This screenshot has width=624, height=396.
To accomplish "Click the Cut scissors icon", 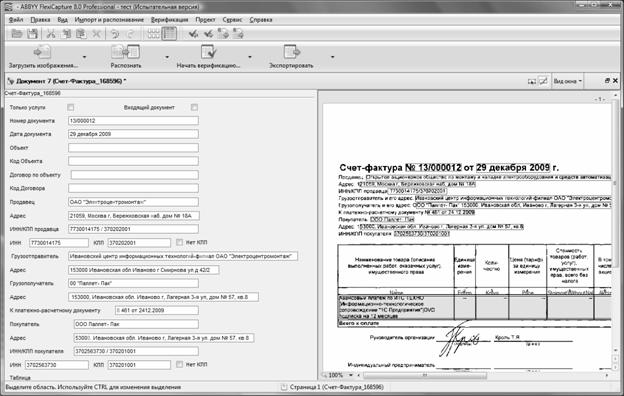I will (x=51, y=34).
